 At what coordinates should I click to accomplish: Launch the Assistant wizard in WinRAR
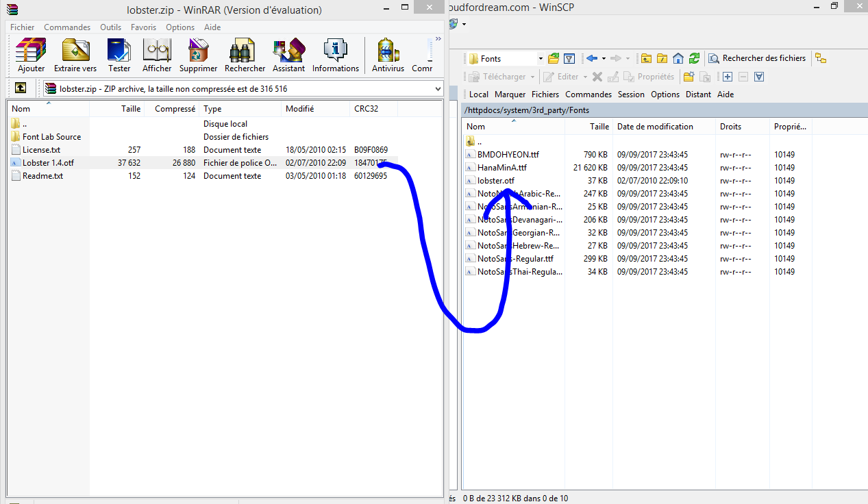point(289,50)
